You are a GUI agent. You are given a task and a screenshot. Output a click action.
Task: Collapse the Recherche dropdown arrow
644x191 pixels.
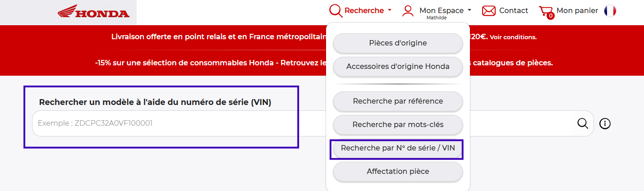click(390, 10)
